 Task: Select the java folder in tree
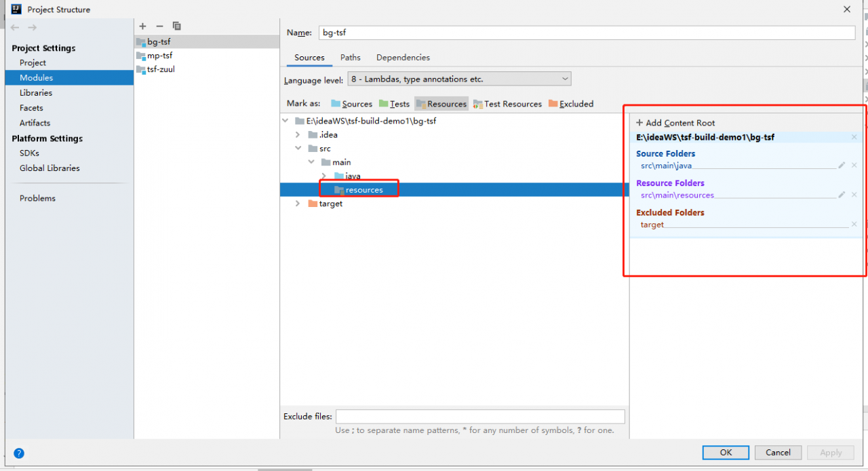[353, 176]
